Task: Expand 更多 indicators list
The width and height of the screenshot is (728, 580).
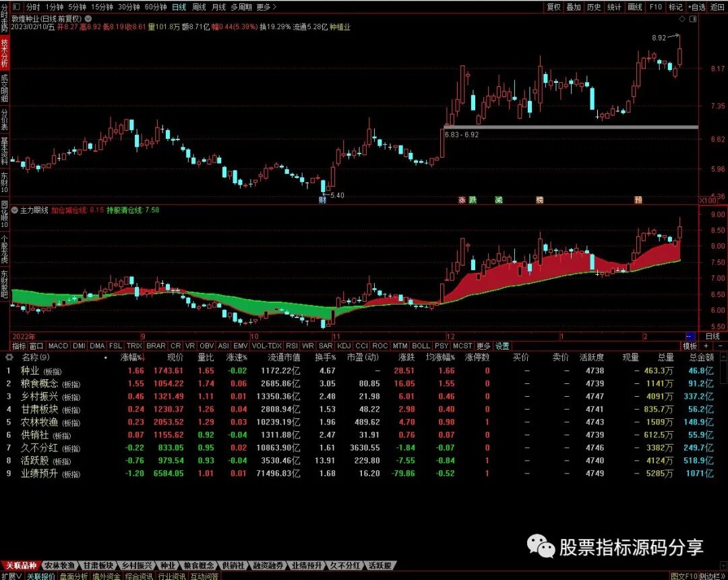Action: click(483, 346)
